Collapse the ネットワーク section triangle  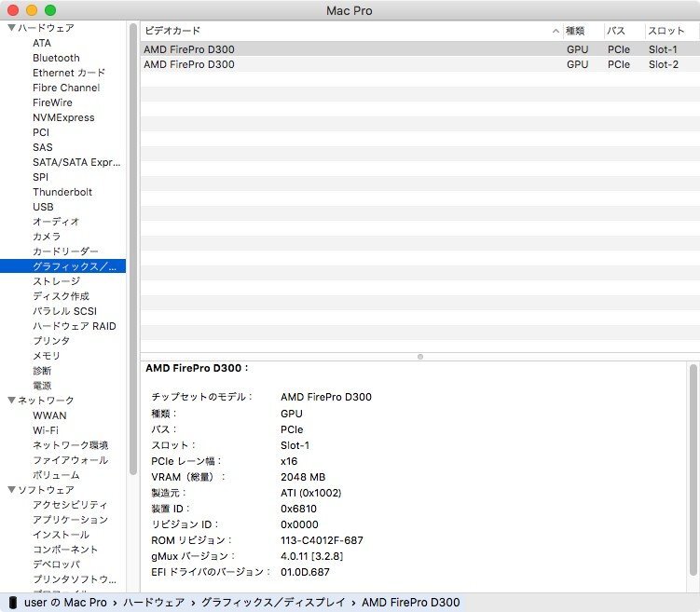click(12, 401)
